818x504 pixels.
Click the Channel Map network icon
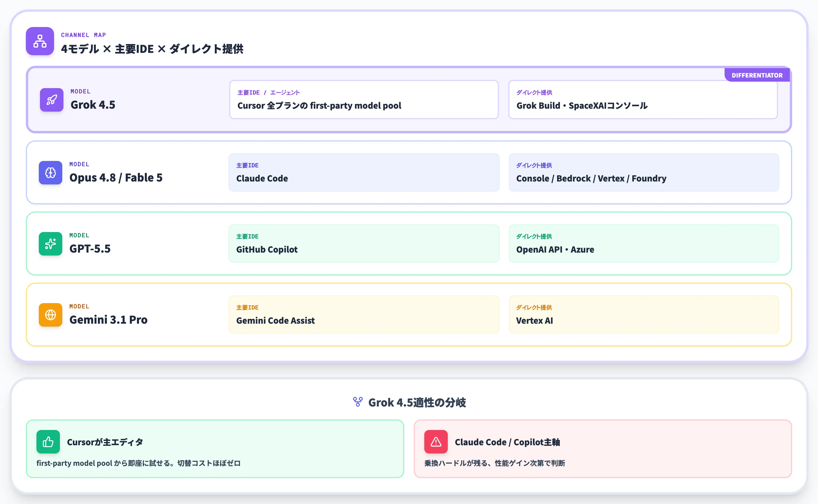(x=40, y=41)
